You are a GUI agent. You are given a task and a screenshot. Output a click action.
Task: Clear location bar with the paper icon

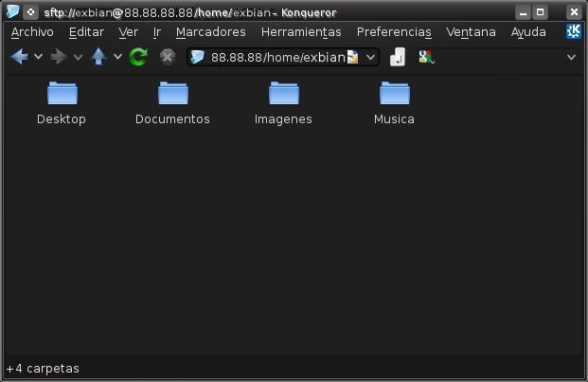click(352, 58)
